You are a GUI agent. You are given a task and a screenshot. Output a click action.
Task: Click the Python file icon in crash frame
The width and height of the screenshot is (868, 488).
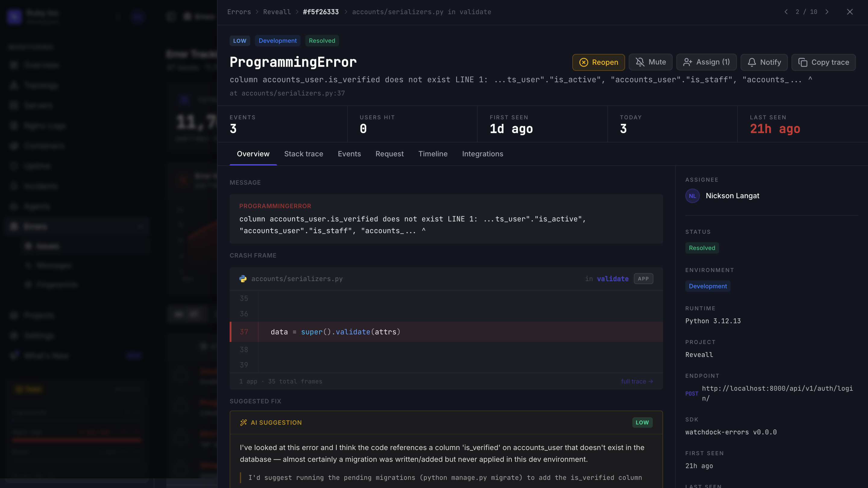[x=243, y=279]
